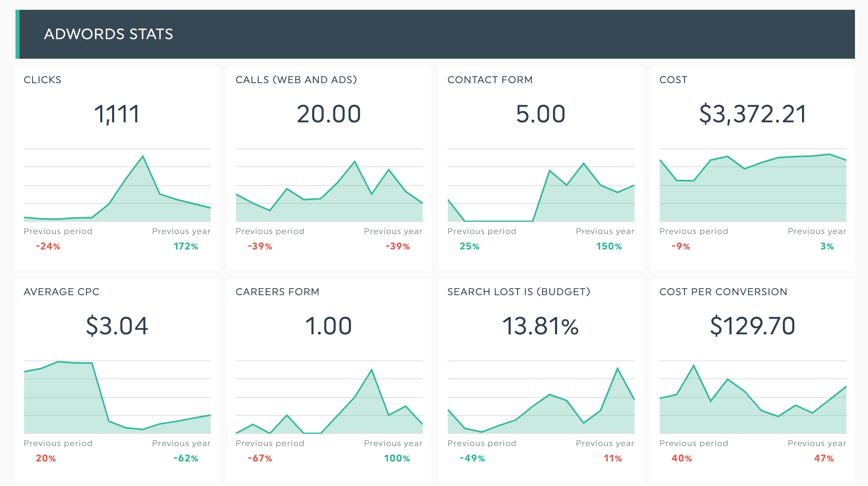This screenshot has height=486, width=868.
Task: Click the 172% previous year value under Clicks
Action: [186, 246]
